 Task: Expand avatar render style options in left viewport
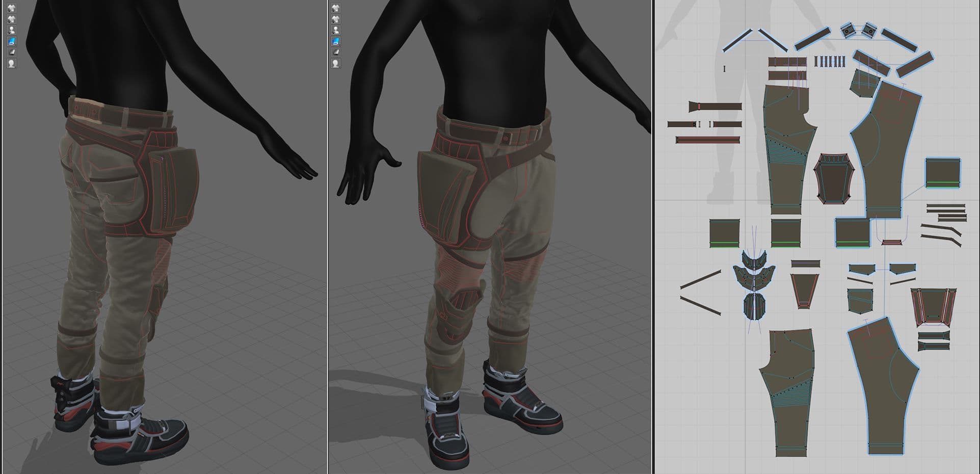pos(11,64)
